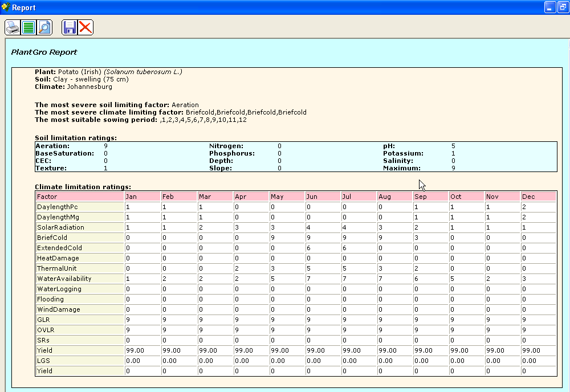Click the green lined page setup icon
Image resolution: width=570 pixels, height=392 pixels.
28,27
